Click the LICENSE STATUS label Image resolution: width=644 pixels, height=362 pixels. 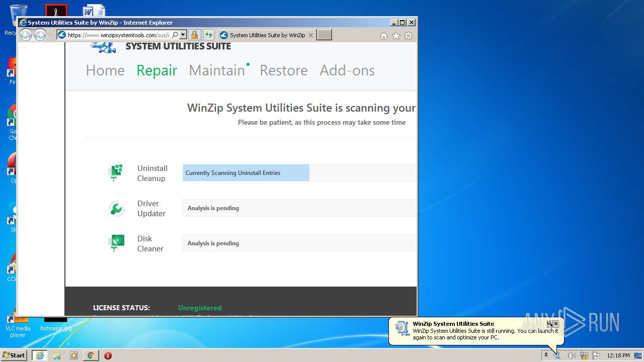121,308
